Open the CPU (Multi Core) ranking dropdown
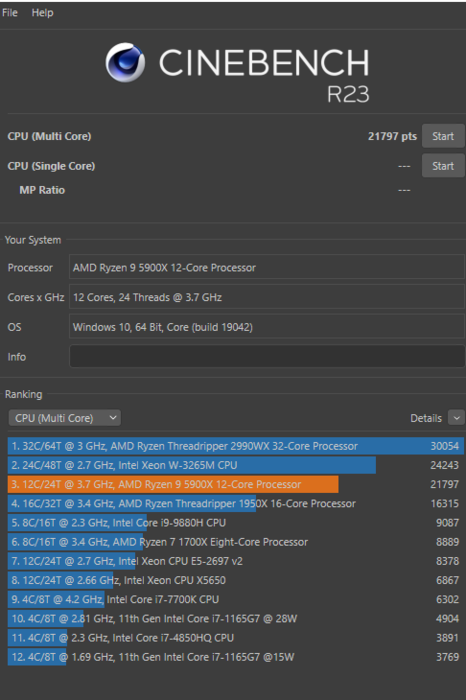Viewport: 466px width, 700px height. point(65,418)
